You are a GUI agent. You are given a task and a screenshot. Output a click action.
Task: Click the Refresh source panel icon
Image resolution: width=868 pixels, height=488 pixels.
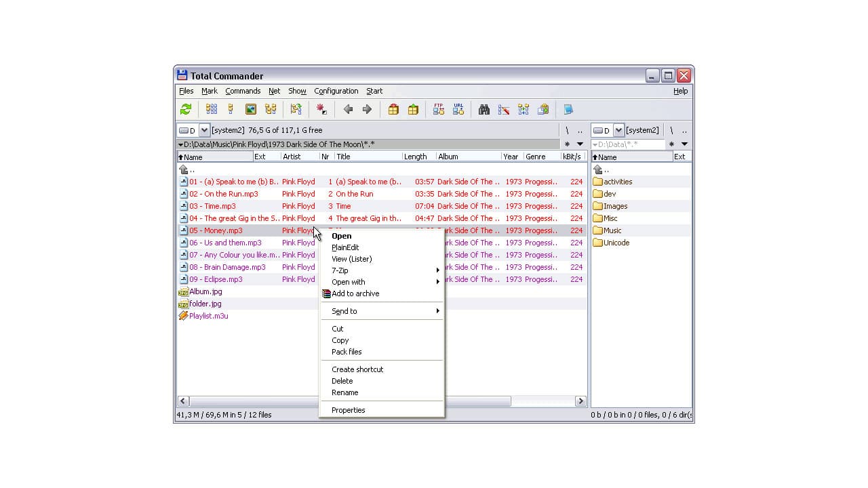tap(185, 109)
